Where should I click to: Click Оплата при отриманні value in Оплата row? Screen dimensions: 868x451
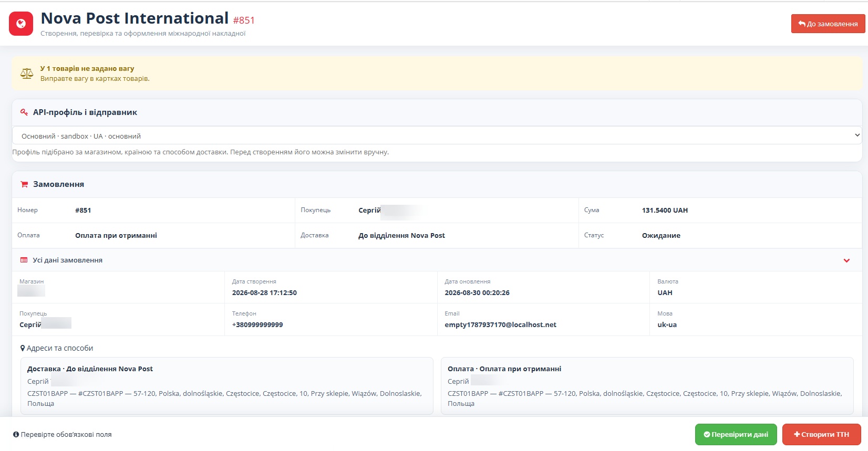click(116, 236)
